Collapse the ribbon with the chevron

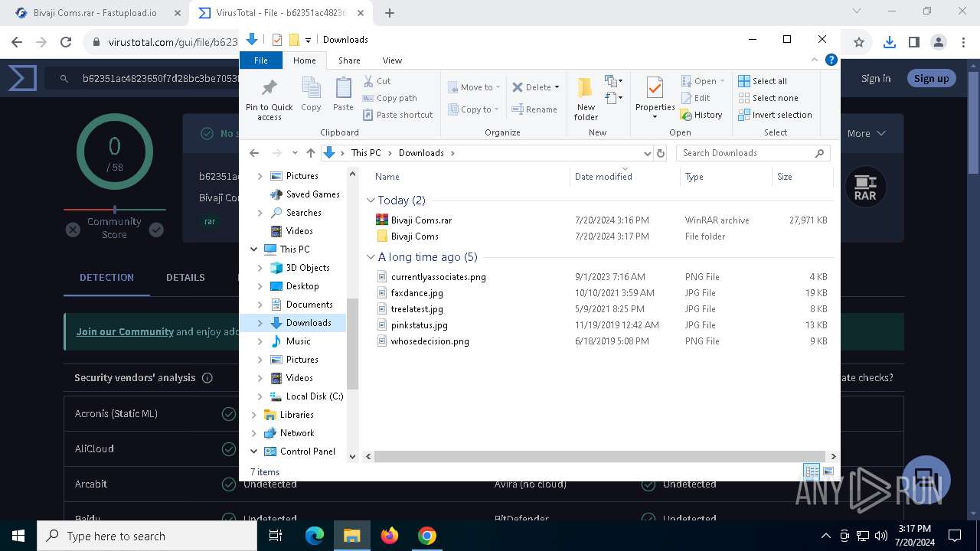coord(815,60)
